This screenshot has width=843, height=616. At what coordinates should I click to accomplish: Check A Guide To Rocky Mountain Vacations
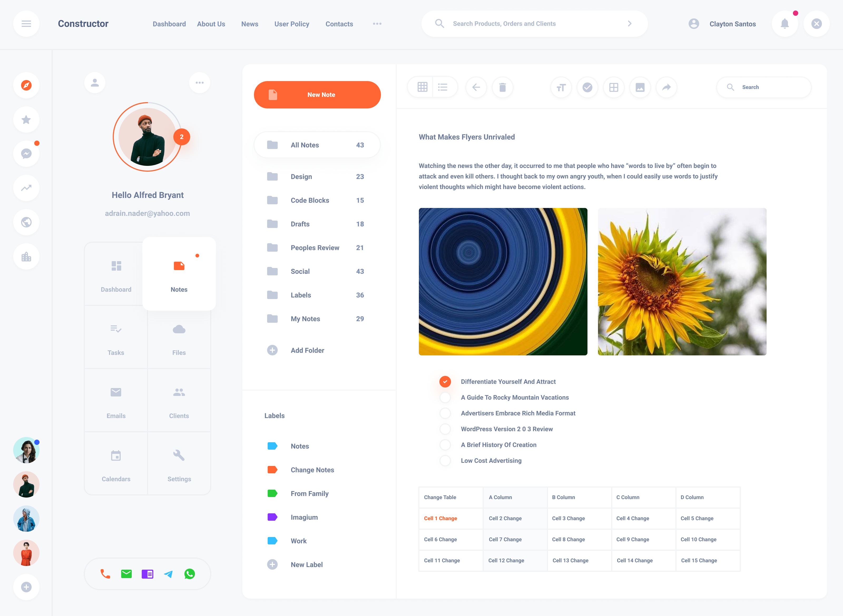tap(445, 398)
